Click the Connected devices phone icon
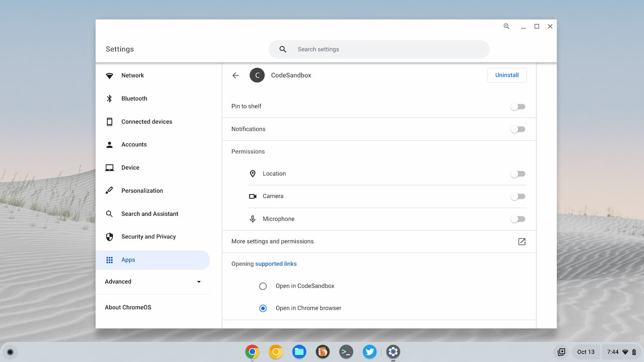This screenshot has height=362, width=644. click(x=109, y=122)
